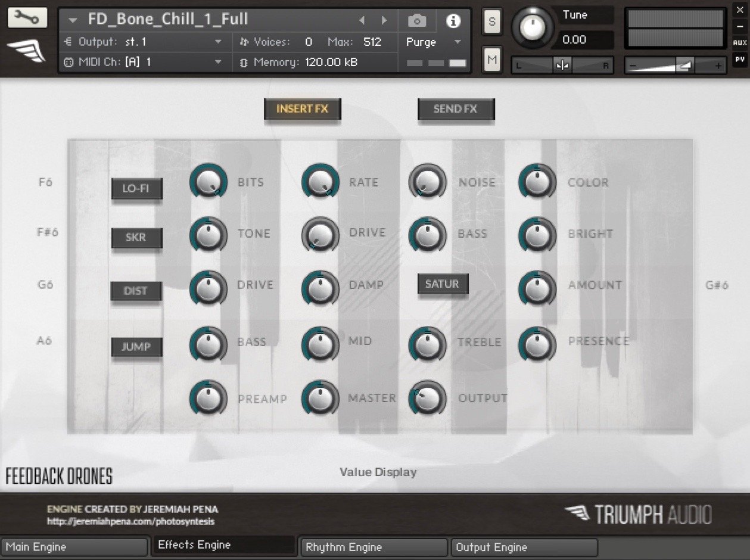Open the Rhythm Engine tab
This screenshot has width=750, height=560.
point(374,547)
